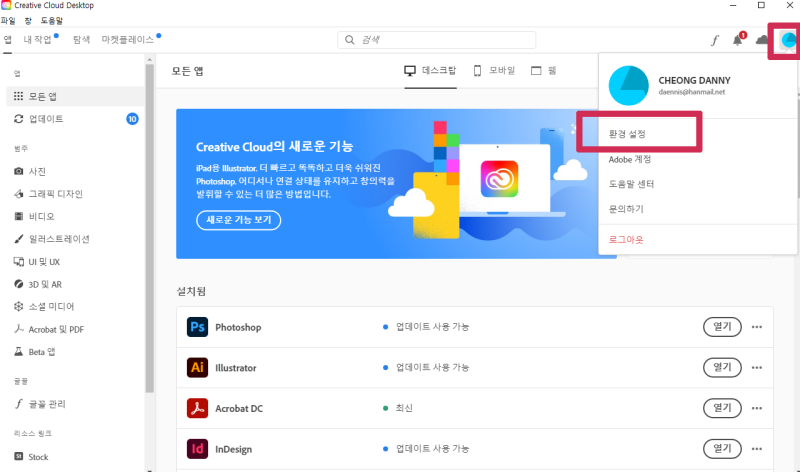This screenshot has width=800, height=472.
Task: Click the update count badge 10
Action: pyautogui.click(x=132, y=119)
